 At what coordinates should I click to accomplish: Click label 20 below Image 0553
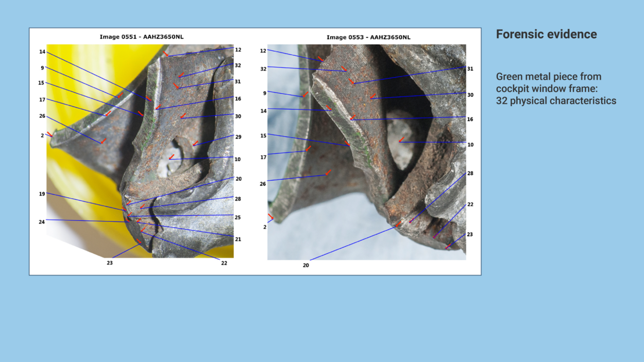point(306,266)
